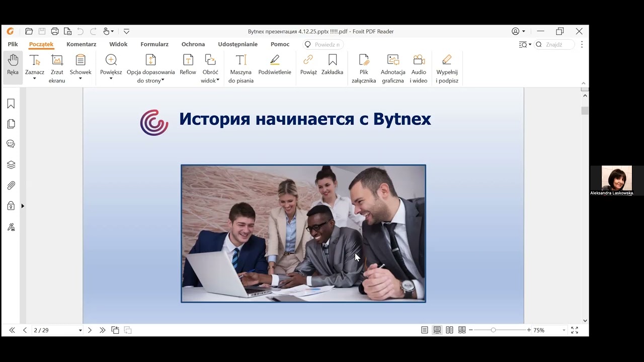Viewport: 644px width, 362px height.
Task: Select the Maszyna do pisania typewriter tool
Action: click(x=241, y=68)
